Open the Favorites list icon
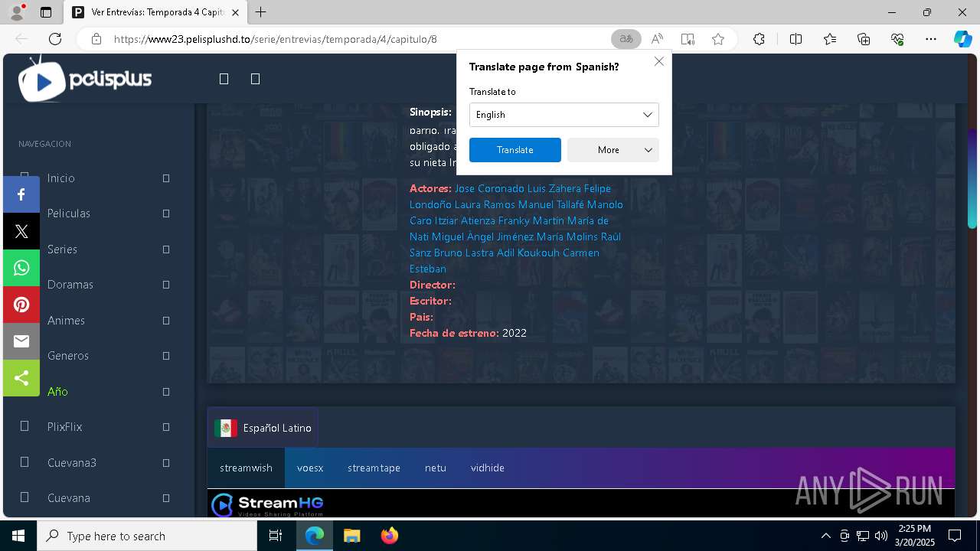 click(x=830, y=39)
